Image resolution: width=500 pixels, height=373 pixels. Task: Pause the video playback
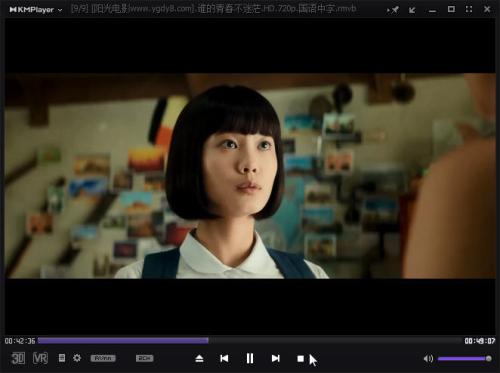(250, 358)
